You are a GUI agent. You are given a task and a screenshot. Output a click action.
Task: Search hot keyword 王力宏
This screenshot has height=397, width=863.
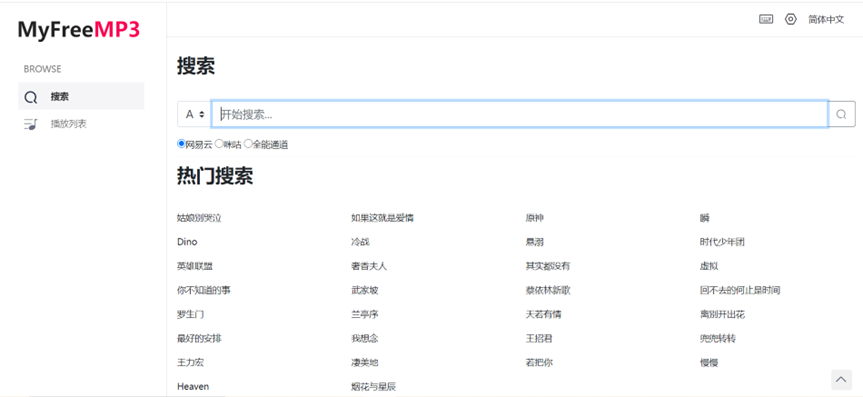pyautogui.click(x=190, y=362)
